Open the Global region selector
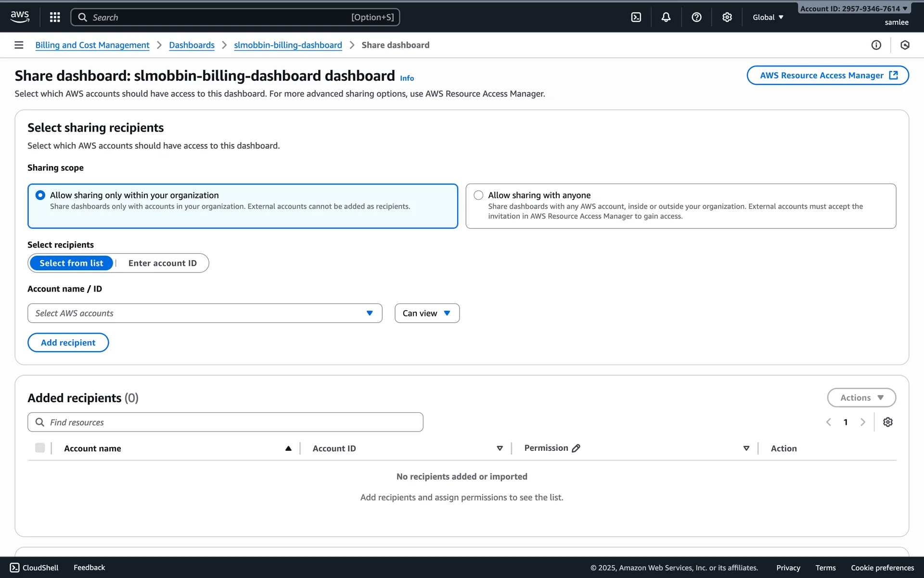The height and width of the screenshot is (578, 924). point(768,17)
